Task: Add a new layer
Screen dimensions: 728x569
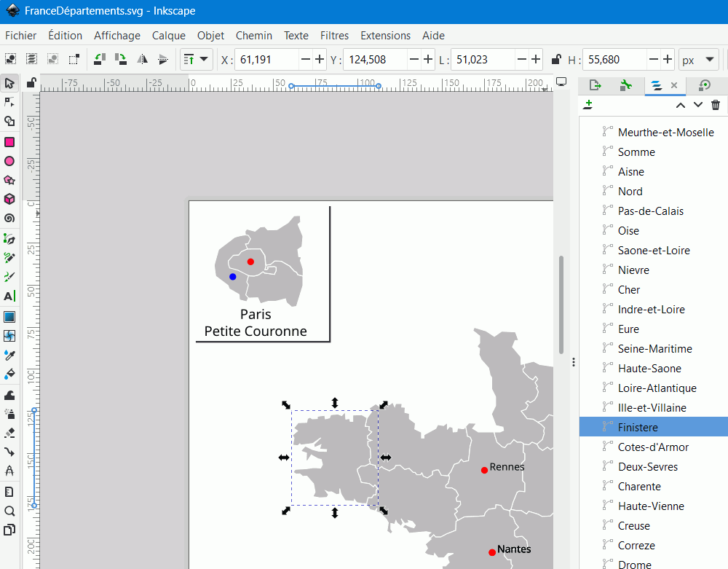Action: [588, 106]
